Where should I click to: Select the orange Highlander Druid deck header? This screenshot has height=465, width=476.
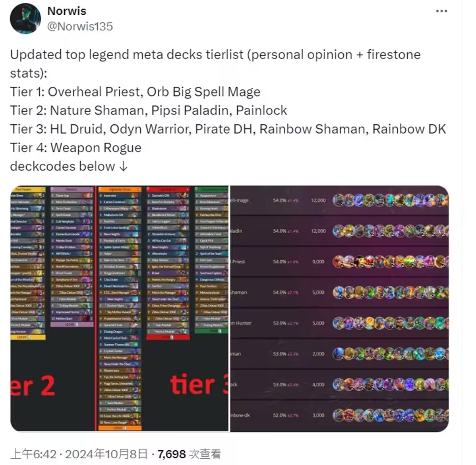(120, 189)
